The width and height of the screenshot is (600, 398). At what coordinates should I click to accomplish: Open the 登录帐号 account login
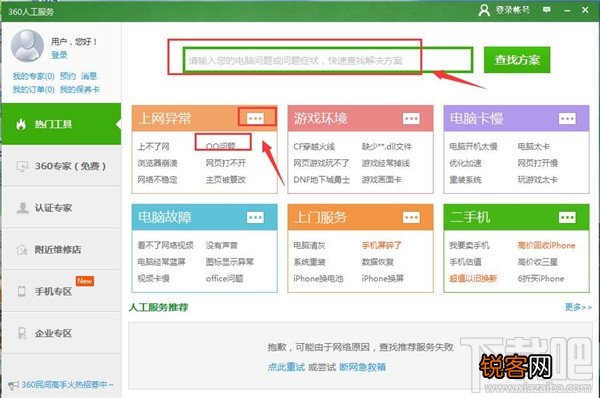click(504, 10)
